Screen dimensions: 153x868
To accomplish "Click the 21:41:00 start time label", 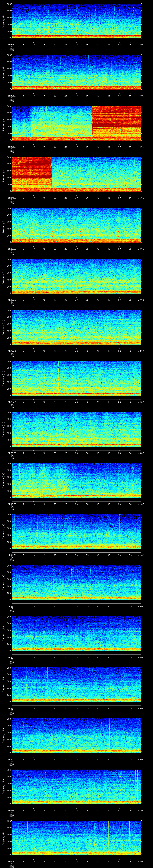I will click(x=12, y=555).
